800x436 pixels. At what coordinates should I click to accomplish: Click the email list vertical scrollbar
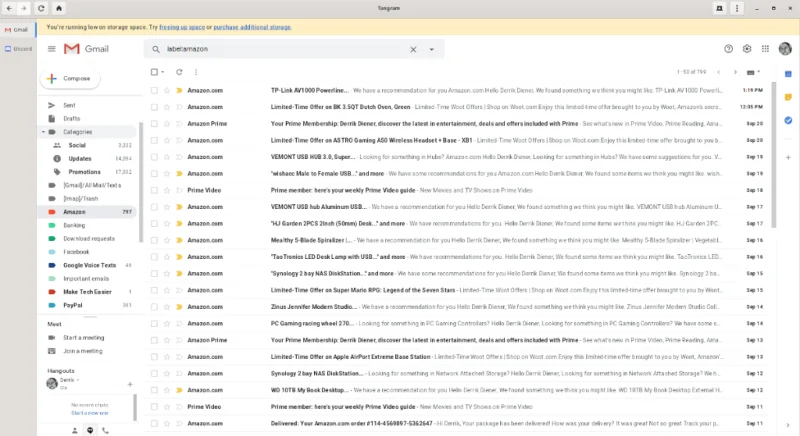pyautogui.click(x=773, y=155)
